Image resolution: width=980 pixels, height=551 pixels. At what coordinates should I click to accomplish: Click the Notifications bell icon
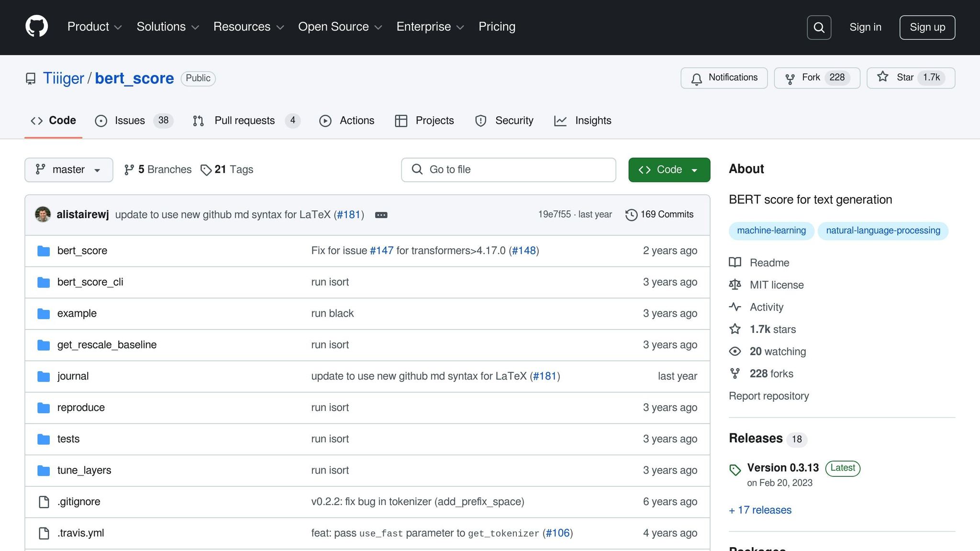[697, 78]
